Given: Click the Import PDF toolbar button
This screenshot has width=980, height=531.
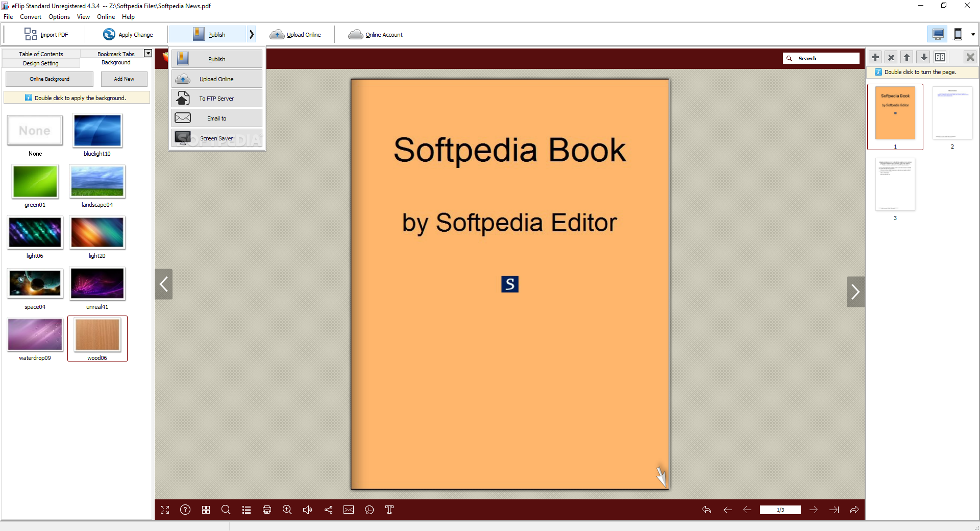Looking at the screenshot, I should click(46, 35).
